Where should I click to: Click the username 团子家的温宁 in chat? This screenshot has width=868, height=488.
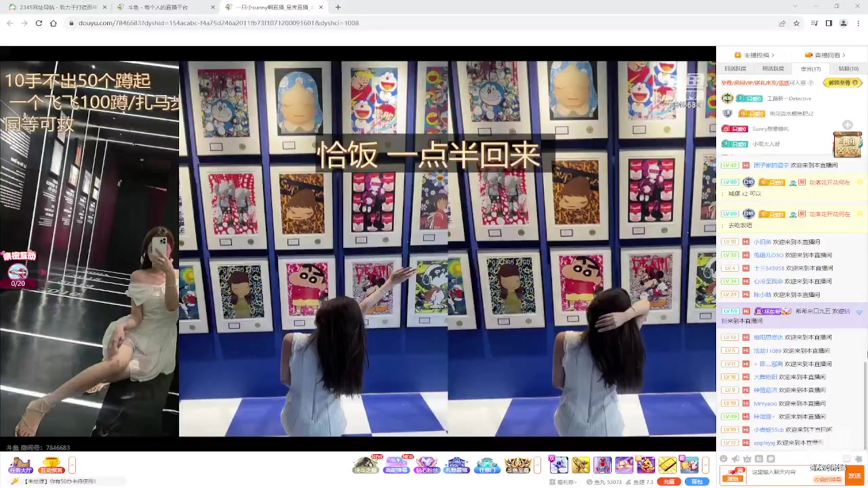tap(772, 165)
